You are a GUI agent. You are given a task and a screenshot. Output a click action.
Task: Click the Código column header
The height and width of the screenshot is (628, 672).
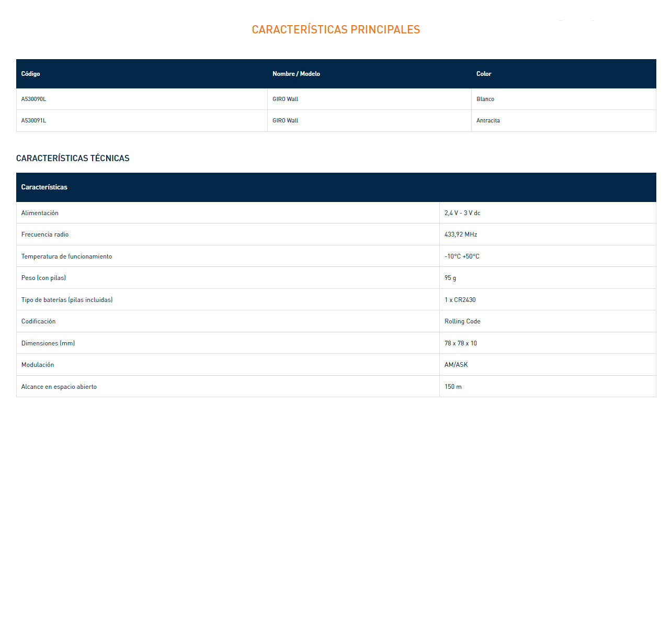[x=31, y=74]
